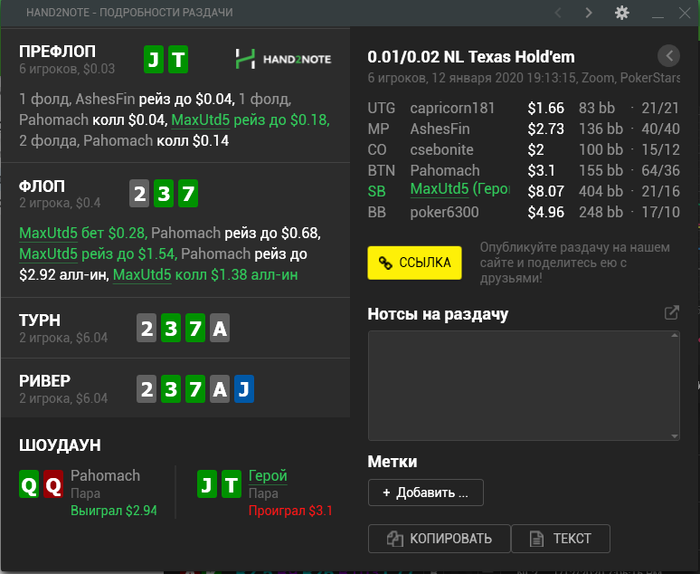Click the Метки heading
Screen dimensions: 700x574
[x=392, y=461]
